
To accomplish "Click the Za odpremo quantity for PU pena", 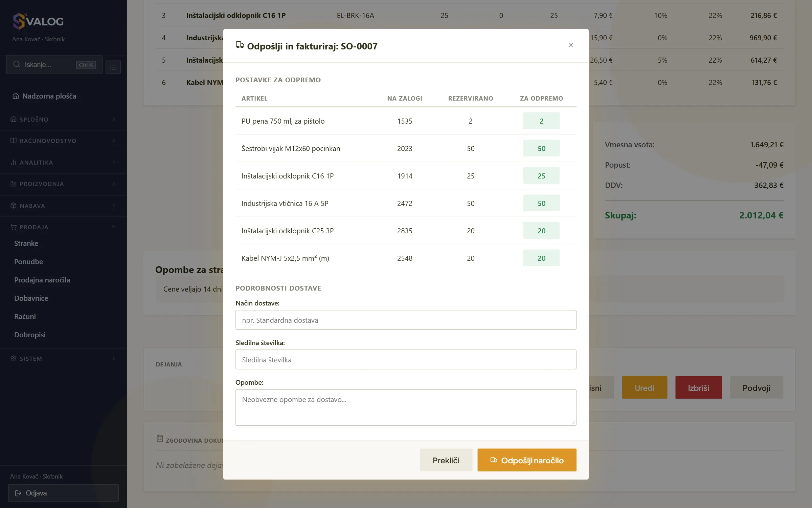I will (541, 121).
